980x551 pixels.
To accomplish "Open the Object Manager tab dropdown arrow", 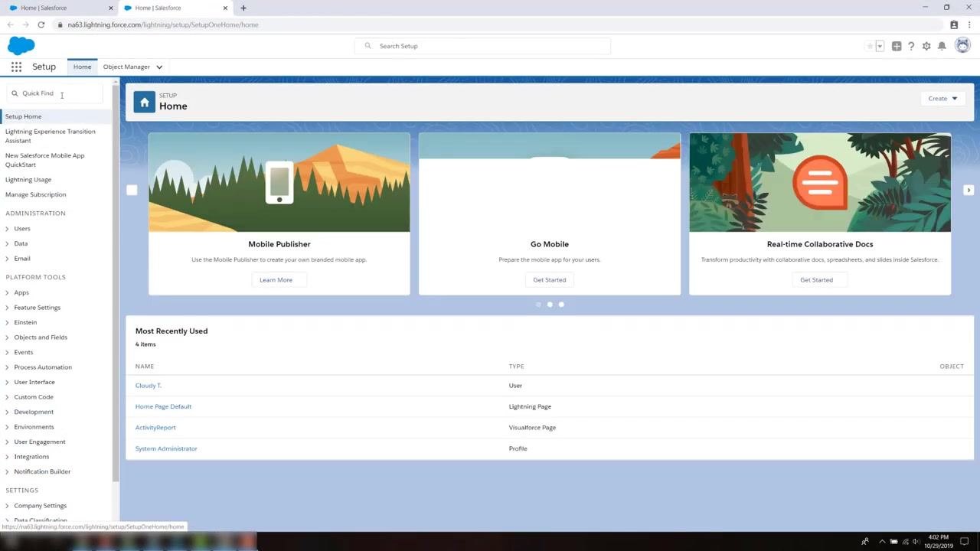I will pos(159,67).
